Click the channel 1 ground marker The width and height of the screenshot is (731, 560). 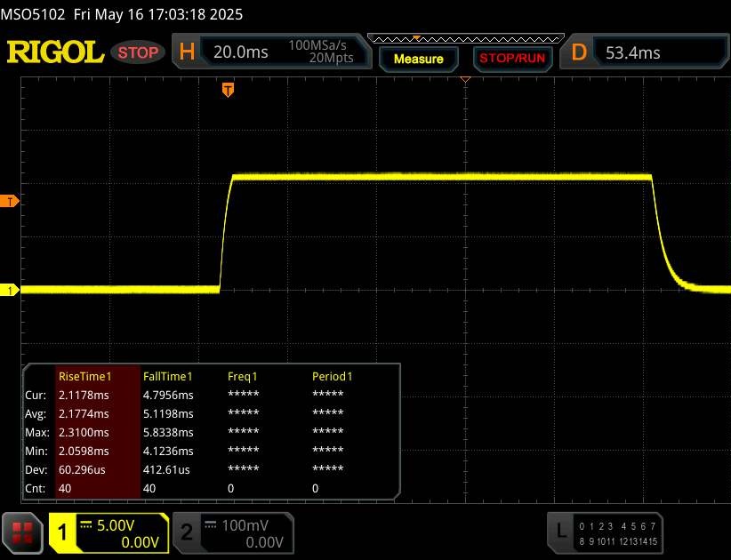pyautogui.click(x=9, y=291)
